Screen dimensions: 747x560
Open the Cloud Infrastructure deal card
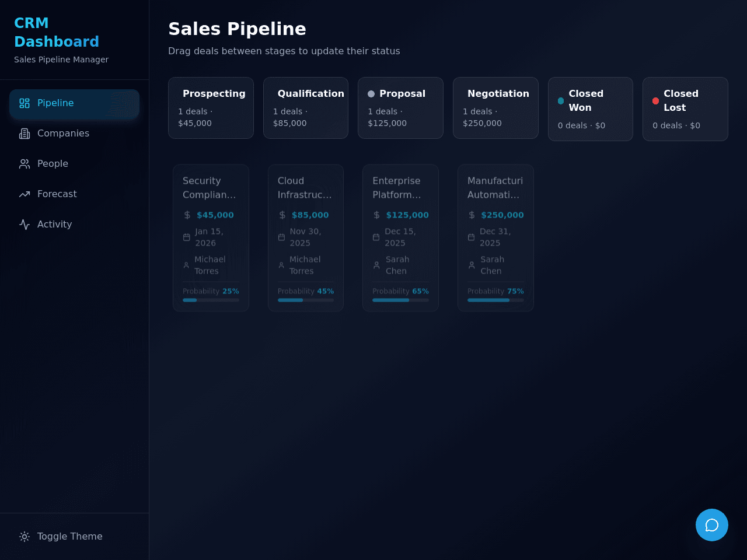[306, 238]
